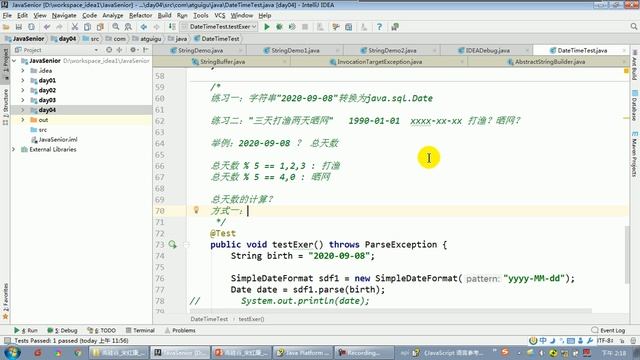Click the Search Everywhere magnifier icon

click(633, 27)
